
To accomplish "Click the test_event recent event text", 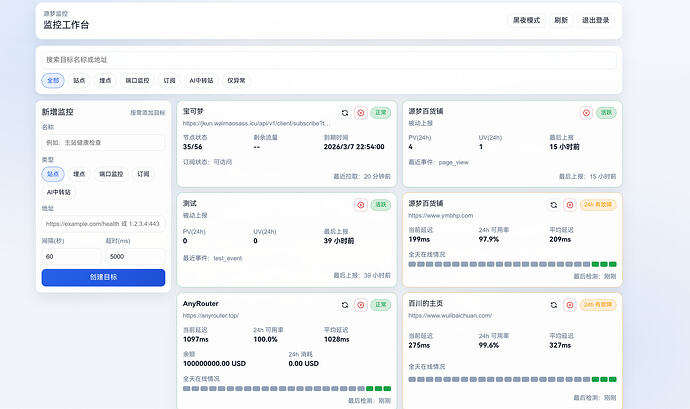I will tap(228, 258).
